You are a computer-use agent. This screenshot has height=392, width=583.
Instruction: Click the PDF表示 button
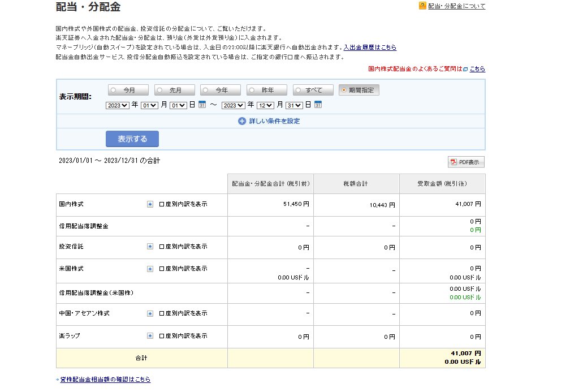[x=466, y=162]
